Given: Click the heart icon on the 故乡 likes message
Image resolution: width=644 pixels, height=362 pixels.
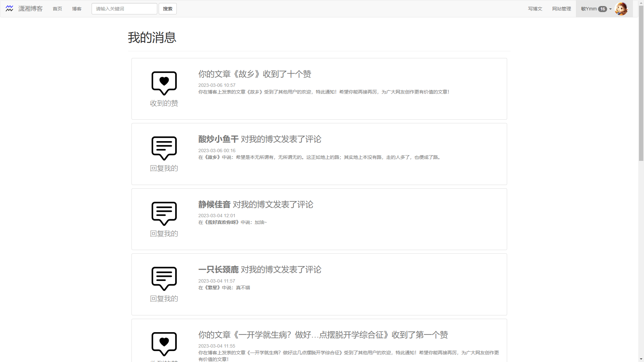Looking at the screenshot, I should (164, 83).
